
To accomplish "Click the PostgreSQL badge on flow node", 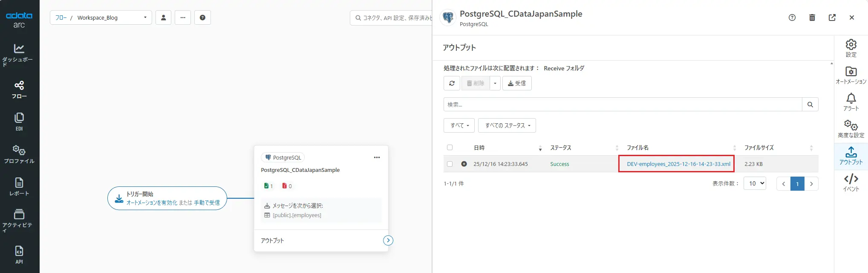I will point(283,157).
